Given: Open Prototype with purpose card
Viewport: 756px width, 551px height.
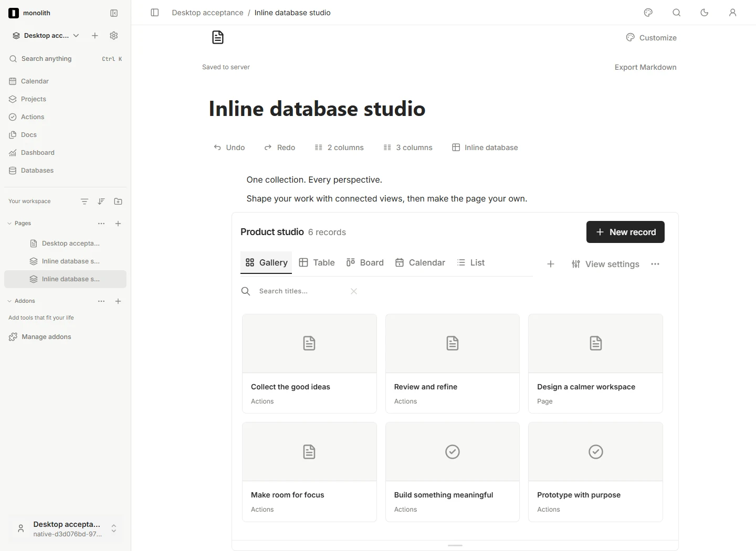Looking at the screenshot, I should [595, 472].
